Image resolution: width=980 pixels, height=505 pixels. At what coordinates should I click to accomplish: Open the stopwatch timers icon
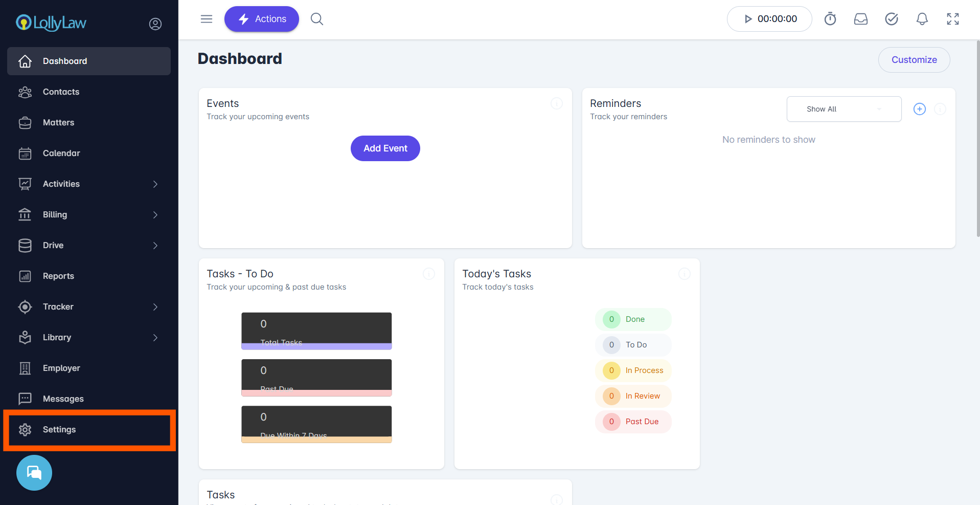click(x=830, y=19)
